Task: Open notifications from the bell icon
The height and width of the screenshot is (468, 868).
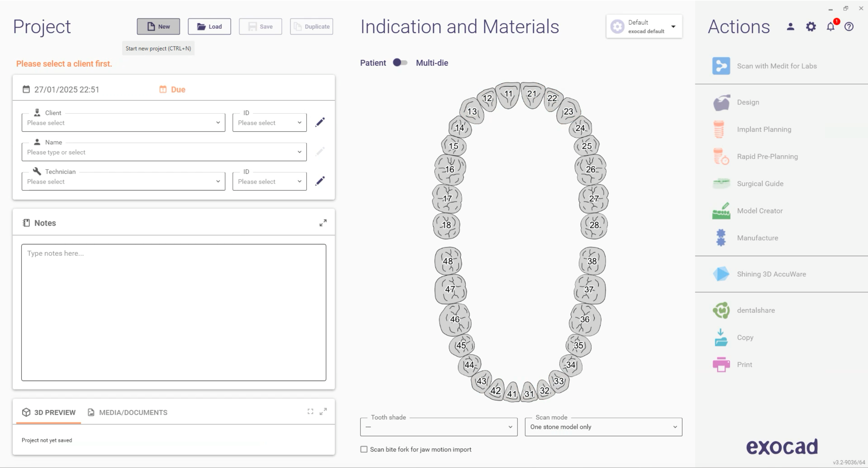Action: pos(830,27)
